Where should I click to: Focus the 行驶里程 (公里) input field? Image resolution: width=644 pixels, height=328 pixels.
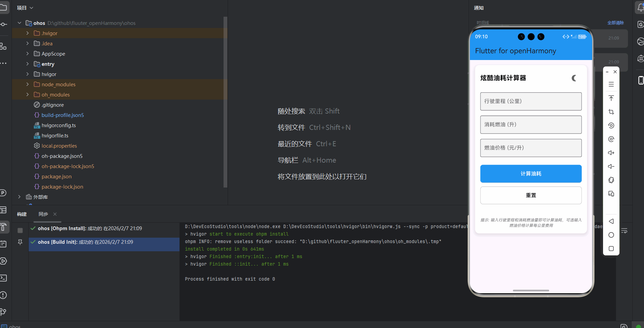[x=531, y=101]
